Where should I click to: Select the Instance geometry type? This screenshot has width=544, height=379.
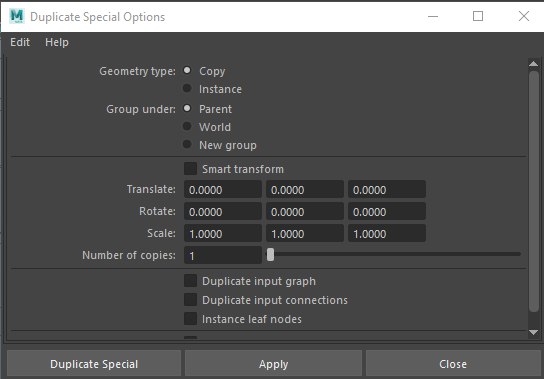point(187,89)
